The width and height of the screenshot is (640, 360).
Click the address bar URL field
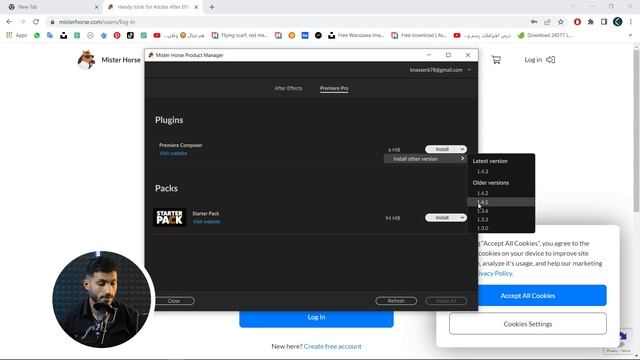pyautogui.click(x=286, y=22)
